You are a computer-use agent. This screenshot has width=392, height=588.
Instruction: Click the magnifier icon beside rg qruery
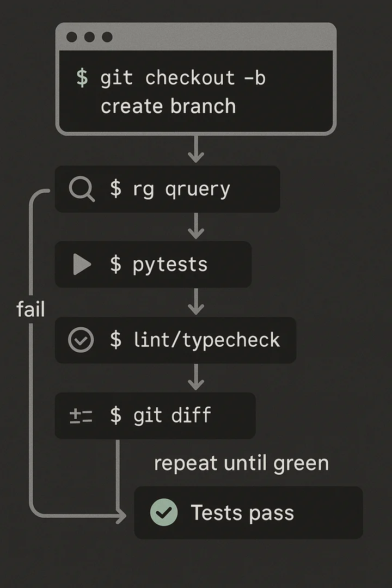click(x=82, y=189)
